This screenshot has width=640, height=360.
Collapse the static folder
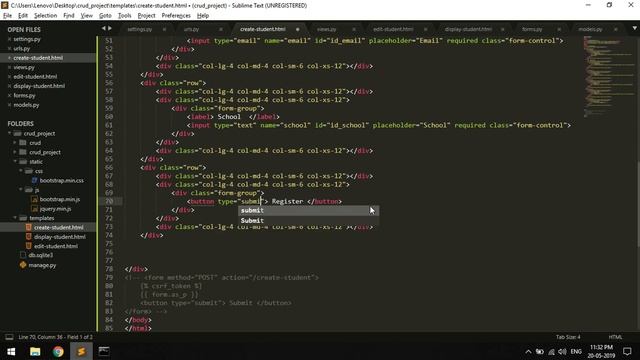[15, 162]
